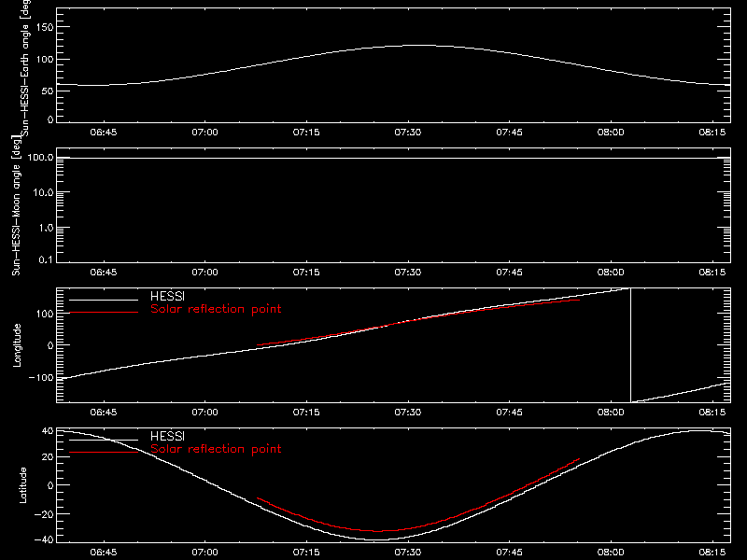Click 07:30 time label under Longitude plot
The image size is (747, 560).
(408, 413)
